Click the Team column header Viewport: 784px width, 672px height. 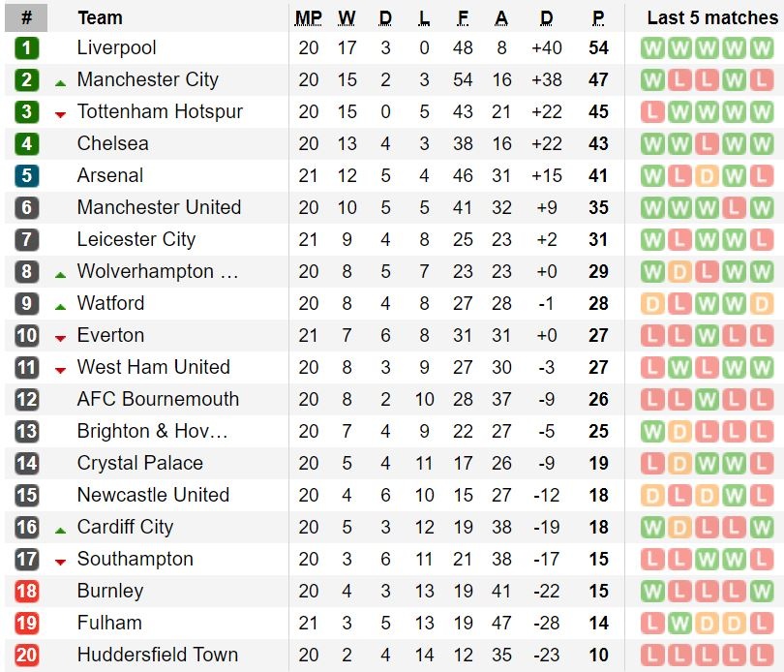100,17
